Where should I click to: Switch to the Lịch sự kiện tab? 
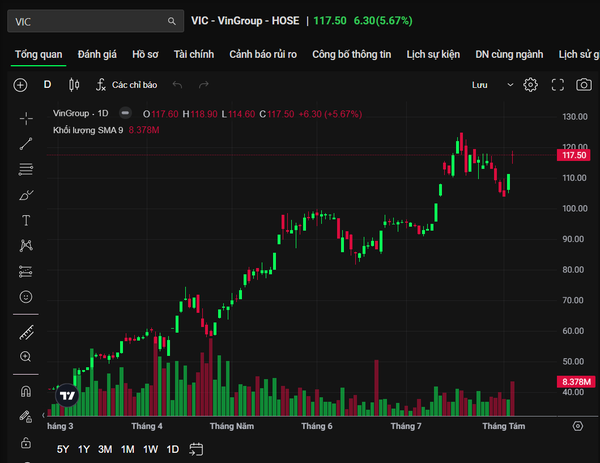point(433,54)
